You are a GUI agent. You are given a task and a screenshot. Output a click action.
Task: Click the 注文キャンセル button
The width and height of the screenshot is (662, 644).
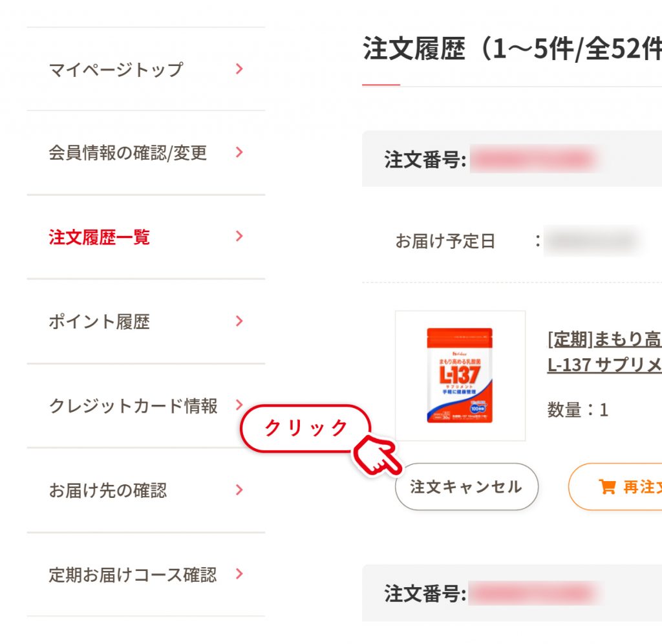(467, 486)
